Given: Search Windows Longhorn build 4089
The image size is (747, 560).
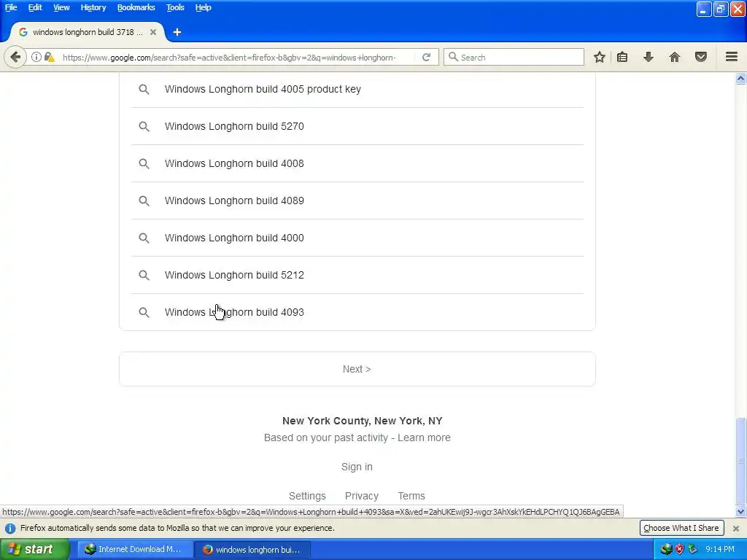Looking at the screenshot, I should click(x=234, y=201).
